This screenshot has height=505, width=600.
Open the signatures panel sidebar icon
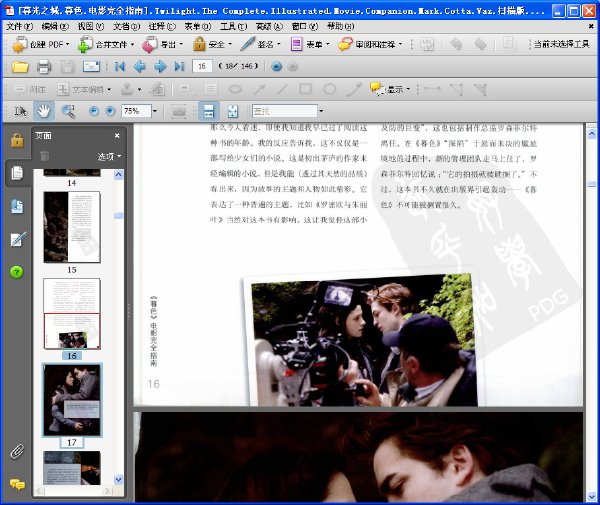click(x=18, y=239)
